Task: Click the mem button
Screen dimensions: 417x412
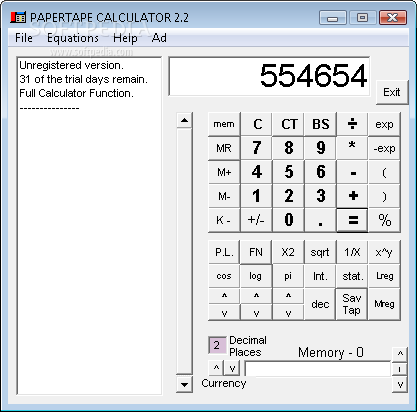Action: (x=224, y=124)
